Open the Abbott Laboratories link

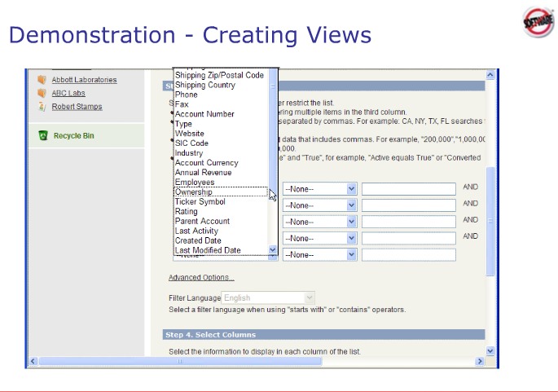tap(84, 80)
